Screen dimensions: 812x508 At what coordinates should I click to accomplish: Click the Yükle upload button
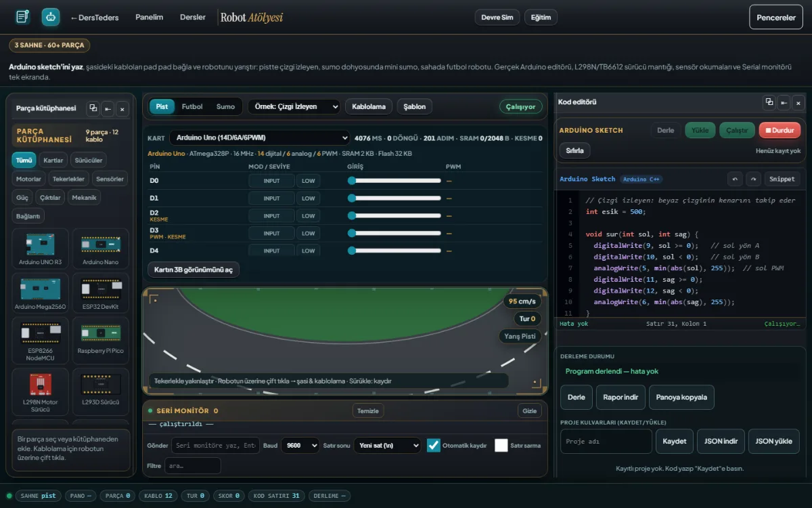coord(700,130)
